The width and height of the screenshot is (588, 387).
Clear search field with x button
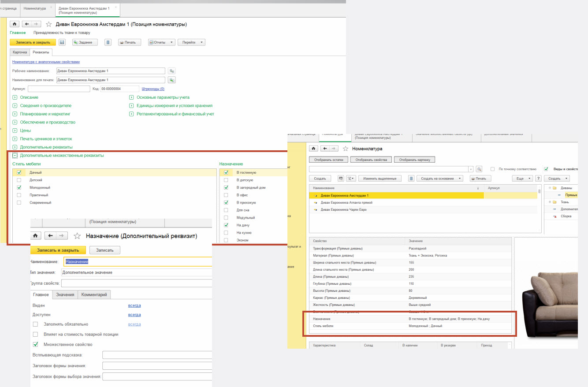471,169
